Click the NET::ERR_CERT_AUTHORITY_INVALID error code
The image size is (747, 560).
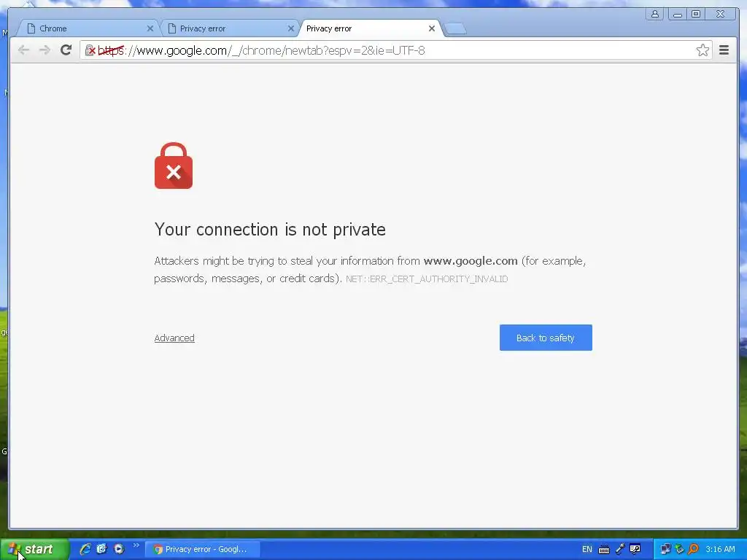(427, 279)
